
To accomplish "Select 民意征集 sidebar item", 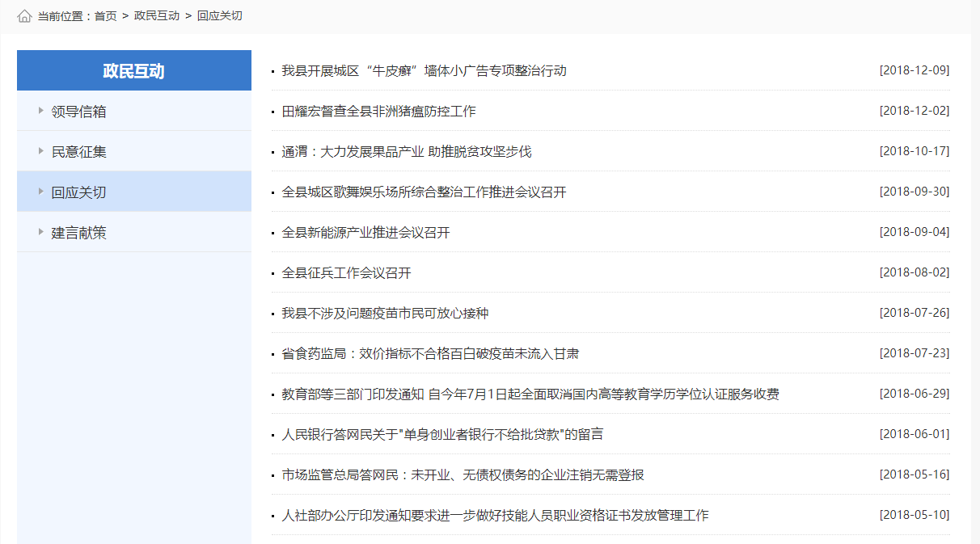I will pos(78,152).
